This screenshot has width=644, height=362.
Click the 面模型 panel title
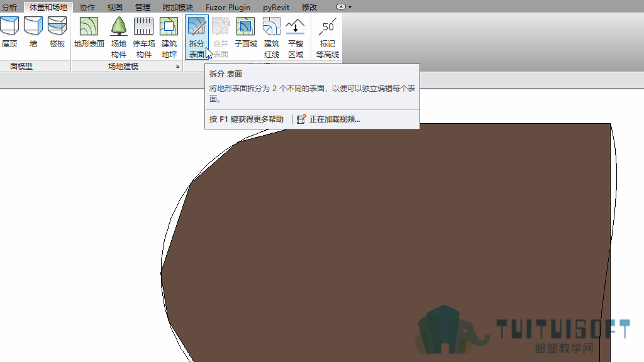(21, 66)
